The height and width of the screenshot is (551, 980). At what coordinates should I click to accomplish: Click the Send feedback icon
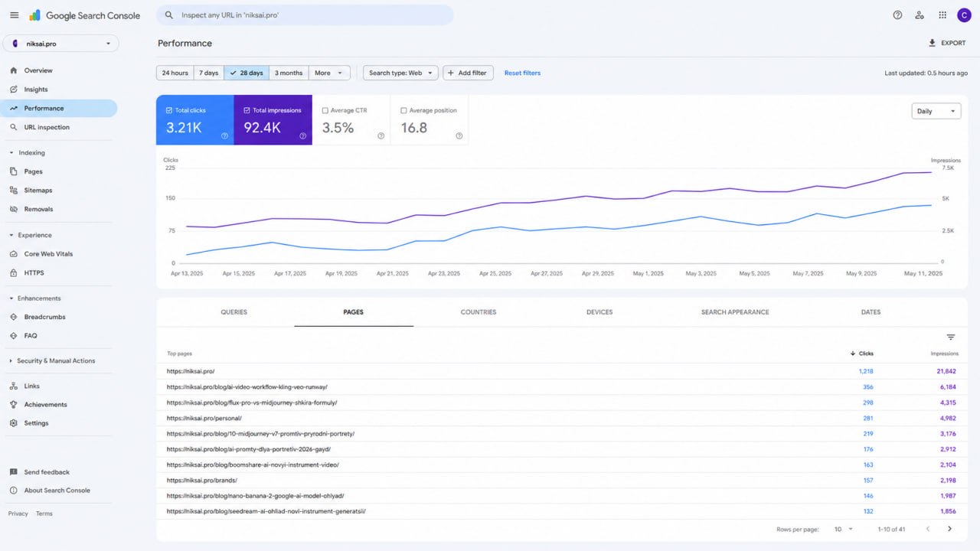pos(14,472)
